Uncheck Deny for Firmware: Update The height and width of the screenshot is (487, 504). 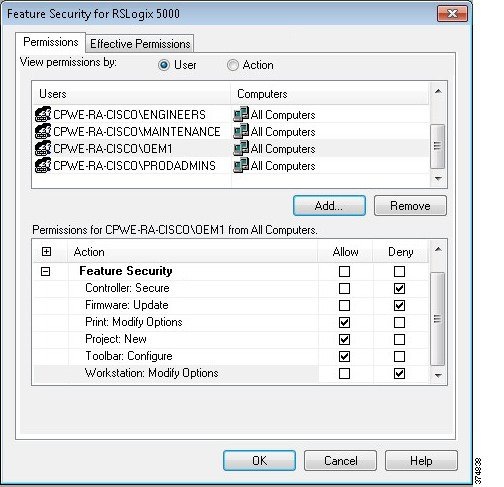click(399, 305)
